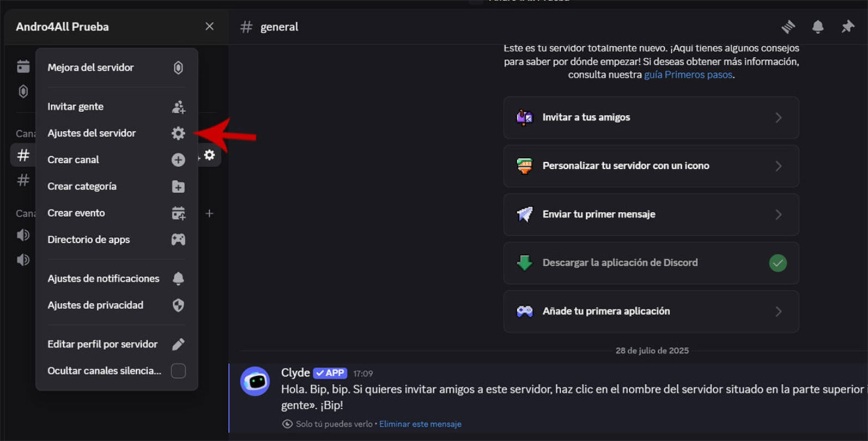Image resolution: width=868 pixels, height=441 pixels.
Task: Choose Crear categoría from the menu
Action: [x=117, y=186]
